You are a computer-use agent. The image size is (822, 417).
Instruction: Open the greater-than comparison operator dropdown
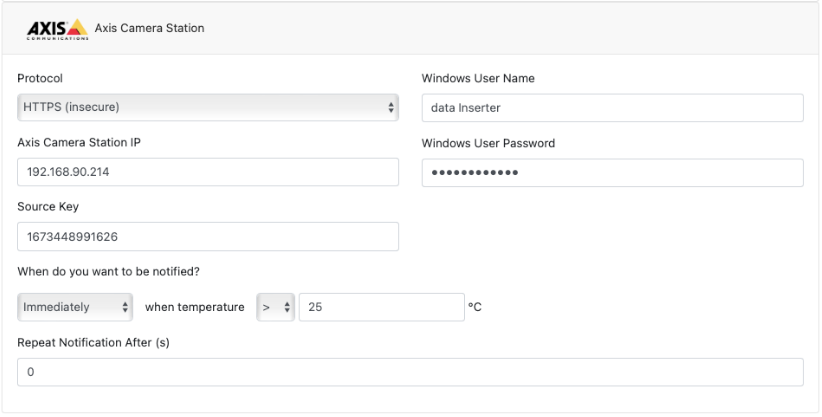[274, 307]
